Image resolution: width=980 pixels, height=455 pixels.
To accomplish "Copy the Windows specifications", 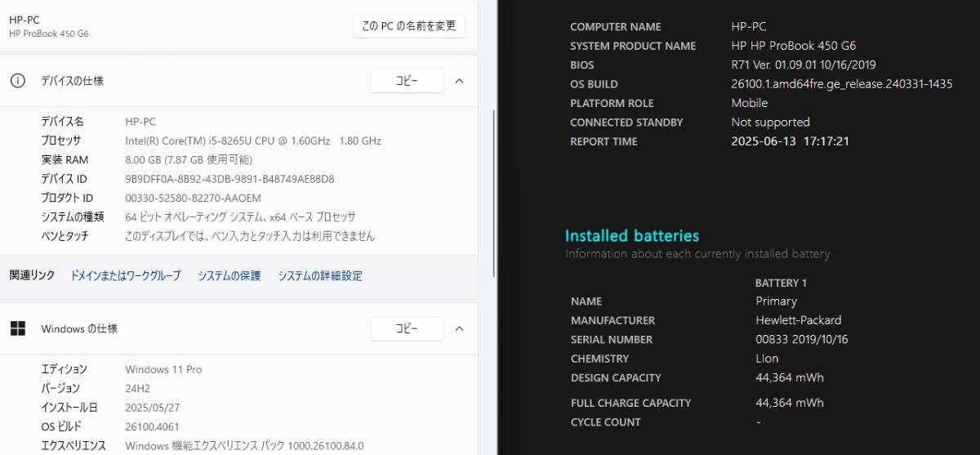I will pyautogui.click(x=407, y=328).
